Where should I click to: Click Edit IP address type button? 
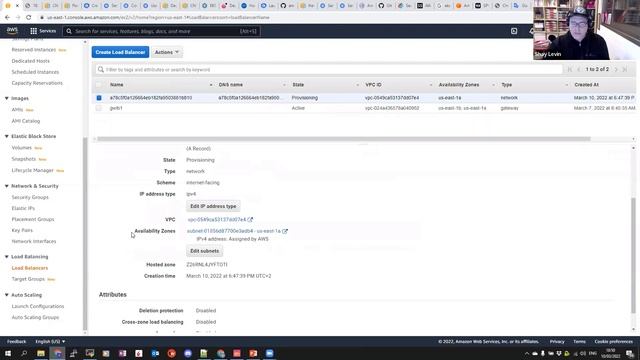213,207
